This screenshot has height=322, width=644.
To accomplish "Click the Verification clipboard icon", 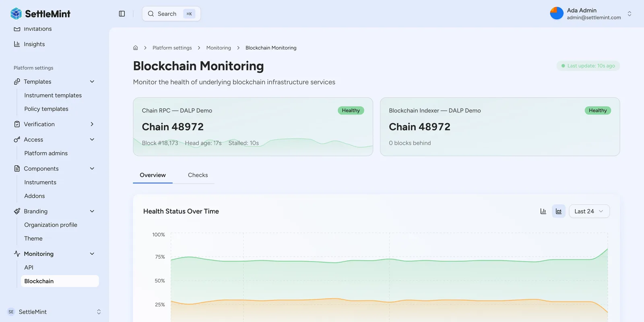I will tap(17, 124).
